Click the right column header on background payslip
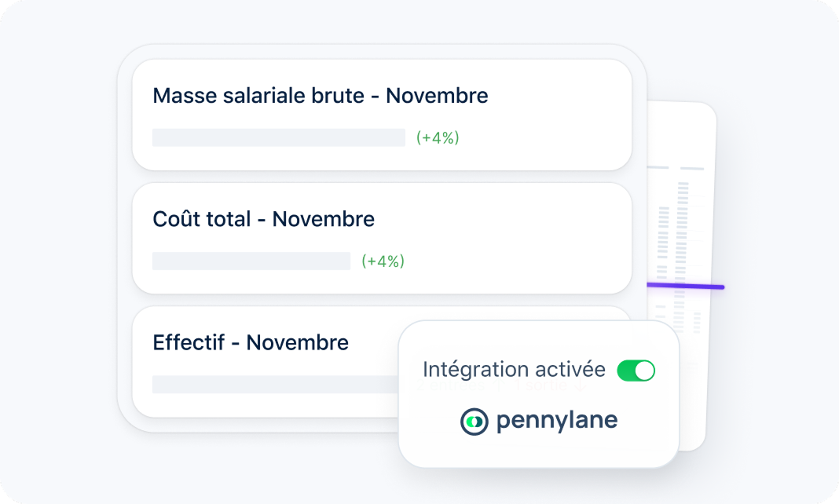This screenshot has width=839, height=504. (x=691, y=169)
